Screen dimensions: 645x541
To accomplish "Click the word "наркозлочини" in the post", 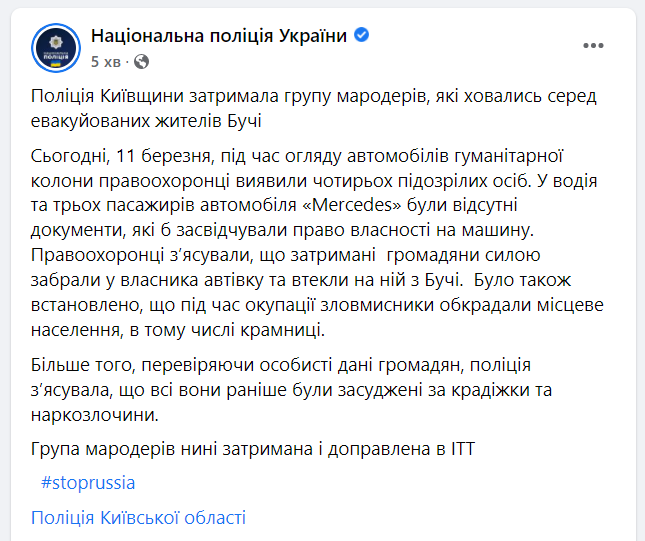I will click(x=95, y=415).
